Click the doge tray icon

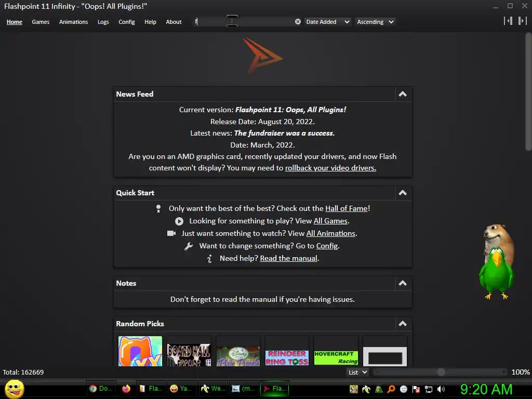pyautogui.click(x=353, y=389)
